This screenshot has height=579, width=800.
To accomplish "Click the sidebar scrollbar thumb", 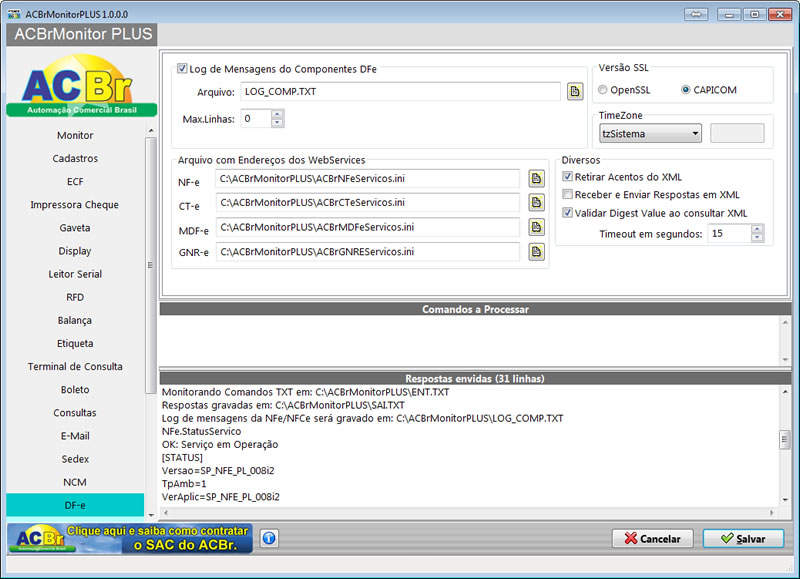I will tap(151, 265).
